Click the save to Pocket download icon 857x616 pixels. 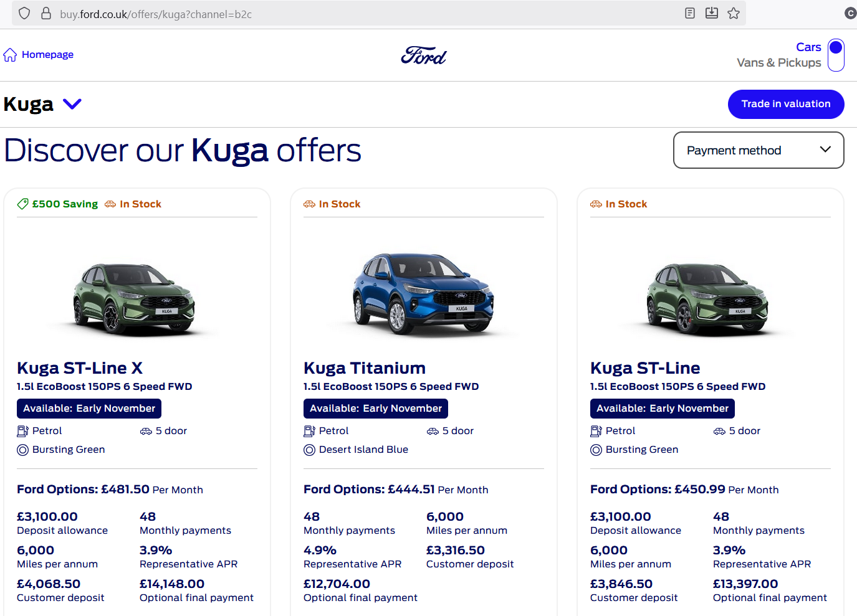[712, 13]
